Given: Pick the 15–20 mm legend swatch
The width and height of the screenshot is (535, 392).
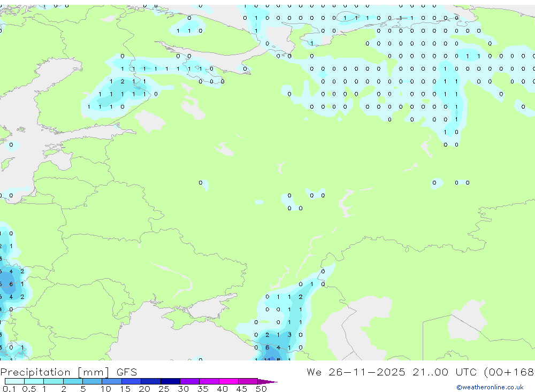Looking at the screenshot, I should pos(132,381).
